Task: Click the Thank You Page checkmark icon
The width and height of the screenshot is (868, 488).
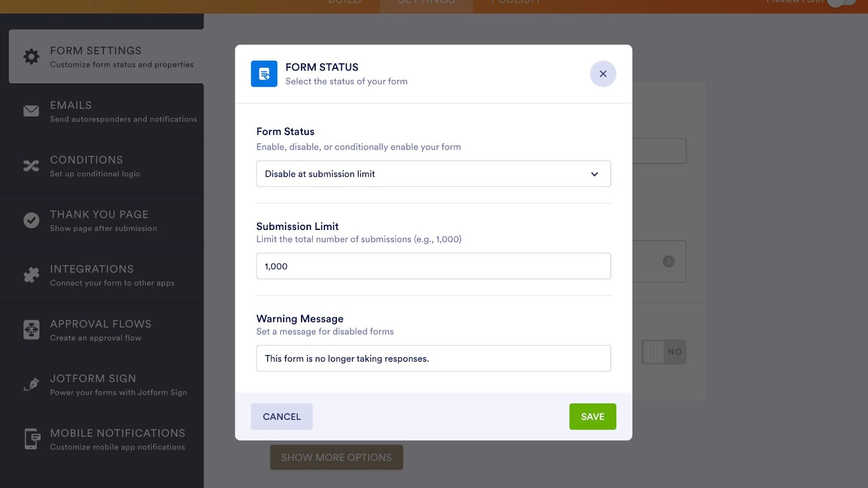Action: click(x=31, y=220)
